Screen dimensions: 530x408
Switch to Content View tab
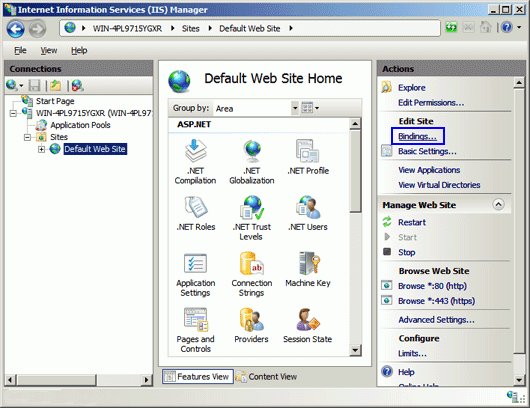pos(266,377)
